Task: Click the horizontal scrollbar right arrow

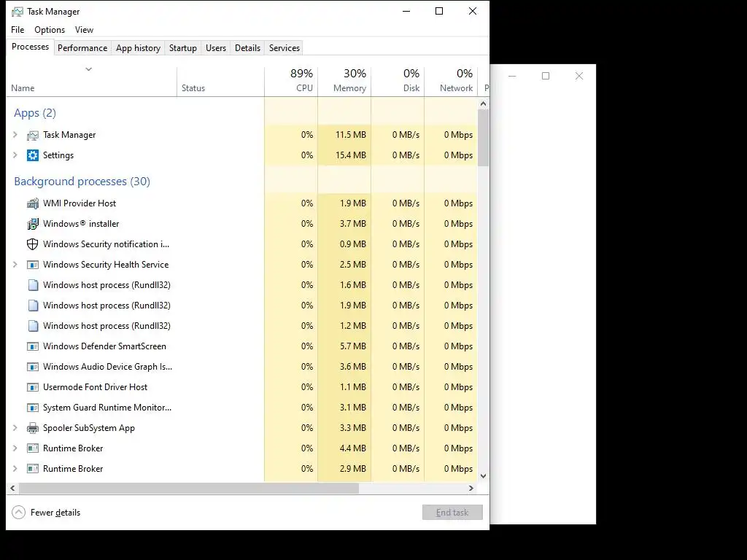Action: coord(471,488)
